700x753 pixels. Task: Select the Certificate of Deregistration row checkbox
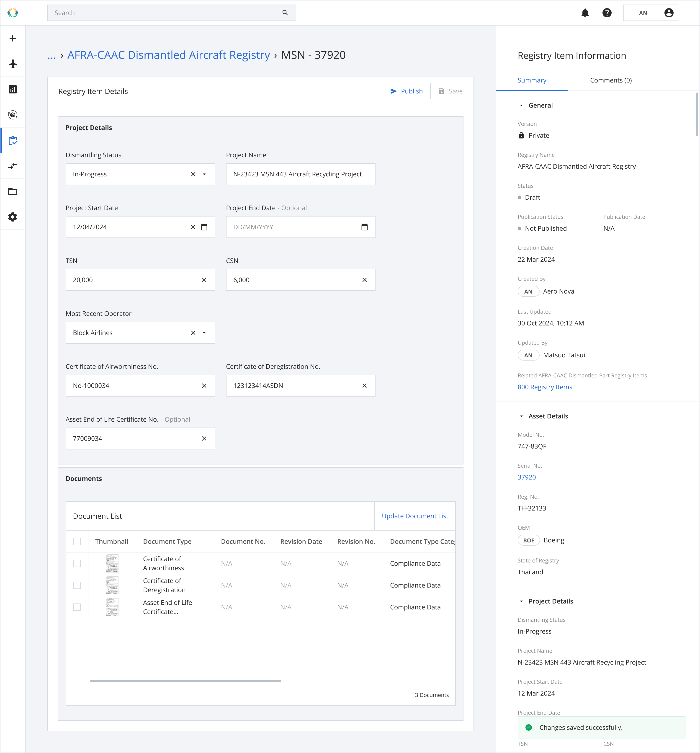[x=77, y=585]
